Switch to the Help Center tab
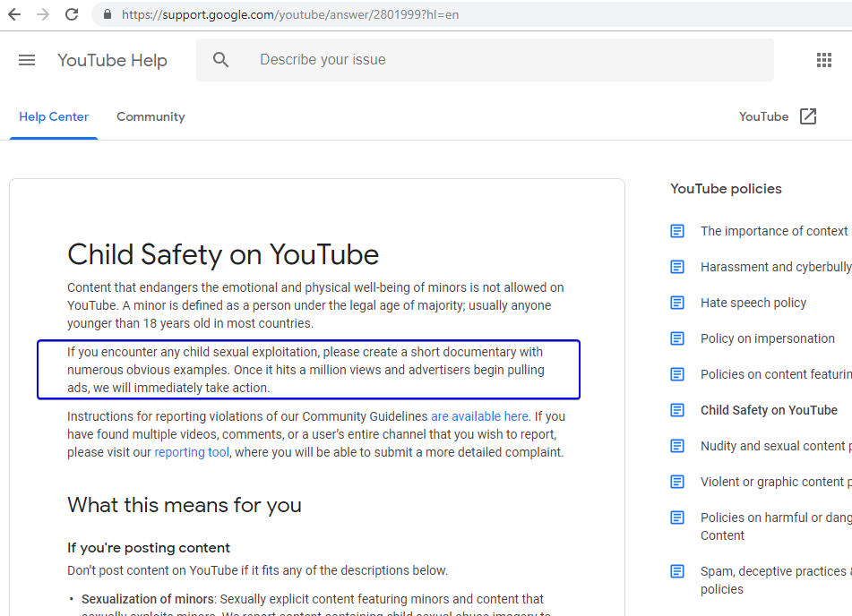Viewport: 852px width, 616px height. pyautogui.click(x=54, y=116)
